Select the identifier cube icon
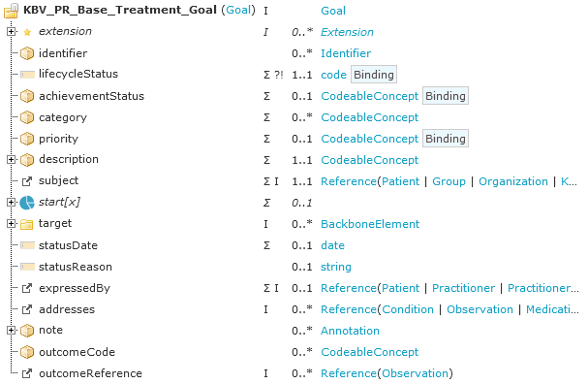The width and height of the screenshot is (588, 384). click(x=27, y=53)
